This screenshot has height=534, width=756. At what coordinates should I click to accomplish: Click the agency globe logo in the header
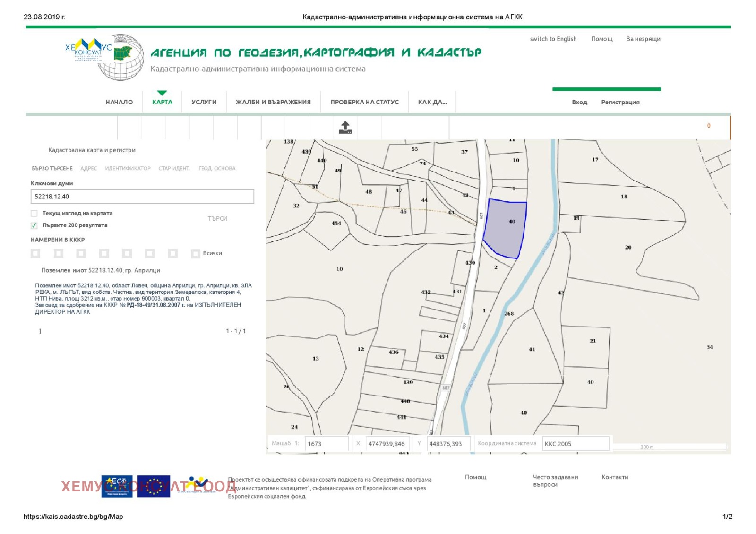coord(122,57)
